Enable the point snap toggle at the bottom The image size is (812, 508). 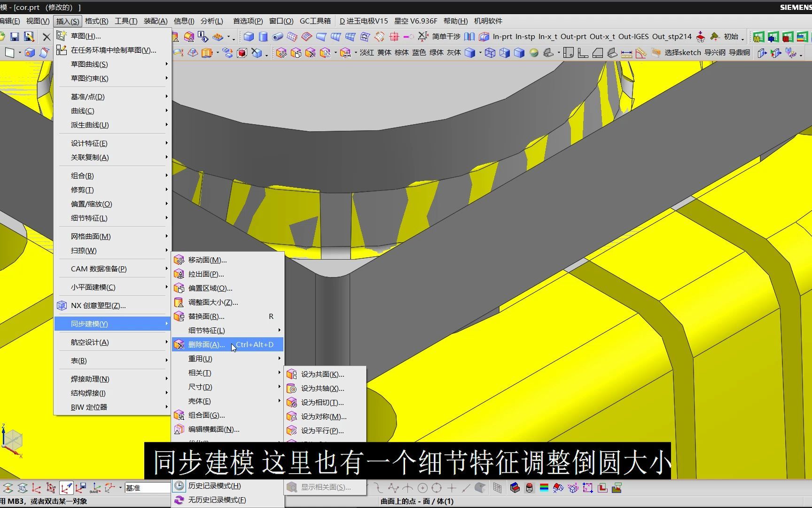(x=452, y=488)
